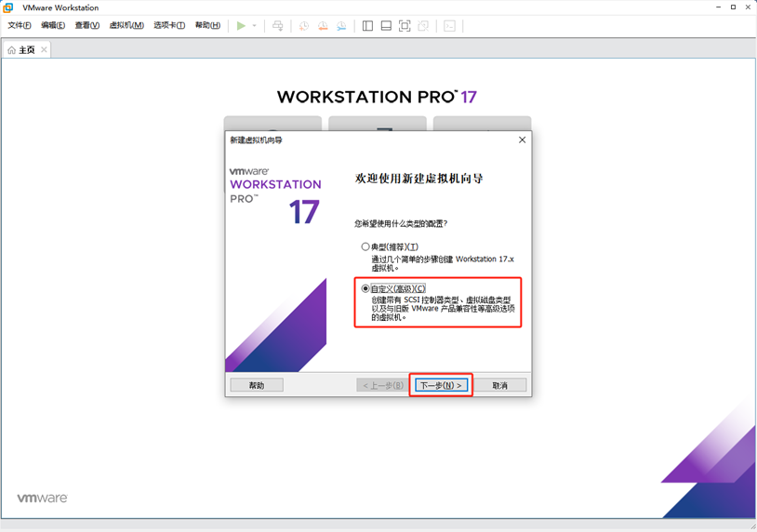The height and width of the screenshot is (532, 757).
Task: Open the 编辑(E) menu
Action: tap(53, 25)
